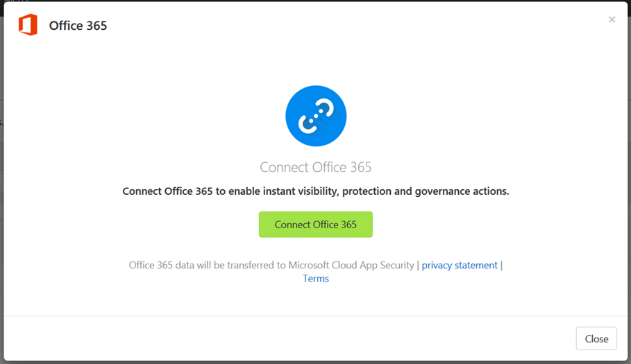Click the blue chain-link connection icon

316,116
